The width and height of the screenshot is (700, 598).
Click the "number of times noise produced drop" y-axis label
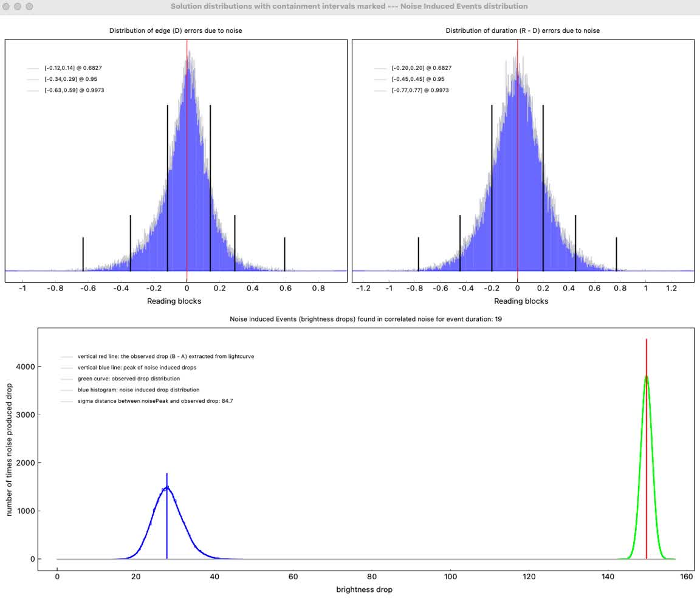point(10,446)
